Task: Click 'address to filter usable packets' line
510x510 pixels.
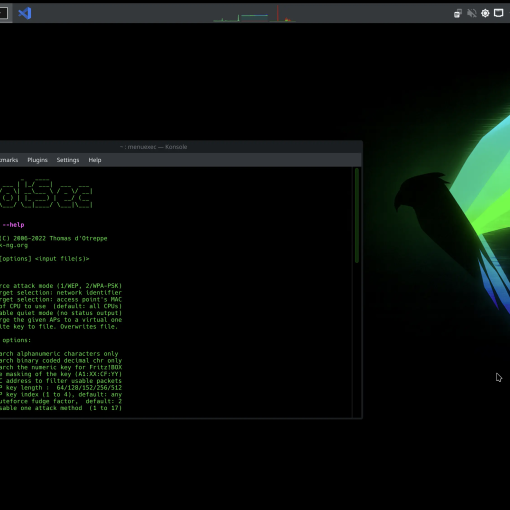Action: coord(64,381)
